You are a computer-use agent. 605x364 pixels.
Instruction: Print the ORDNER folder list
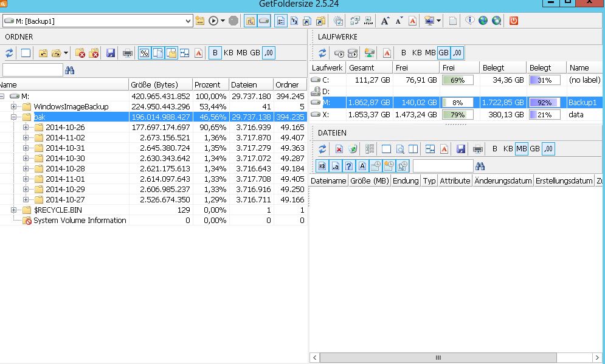click(x=128, y=53)
